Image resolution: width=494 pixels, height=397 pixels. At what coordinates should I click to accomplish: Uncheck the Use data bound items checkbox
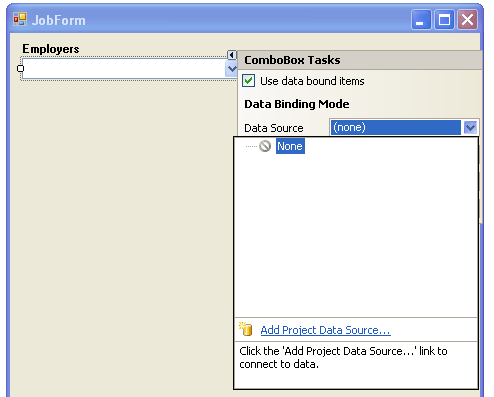point(249,81)
